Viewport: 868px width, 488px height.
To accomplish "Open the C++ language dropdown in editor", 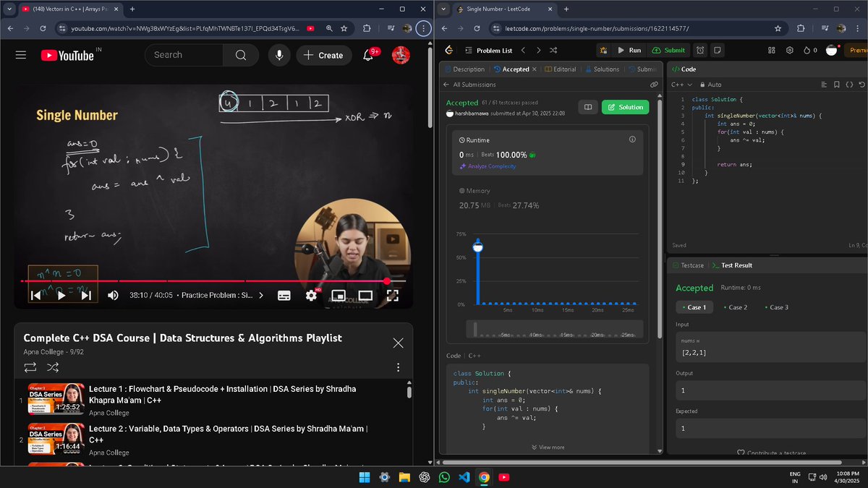I will pyautogui.click(x=683, y=85).
